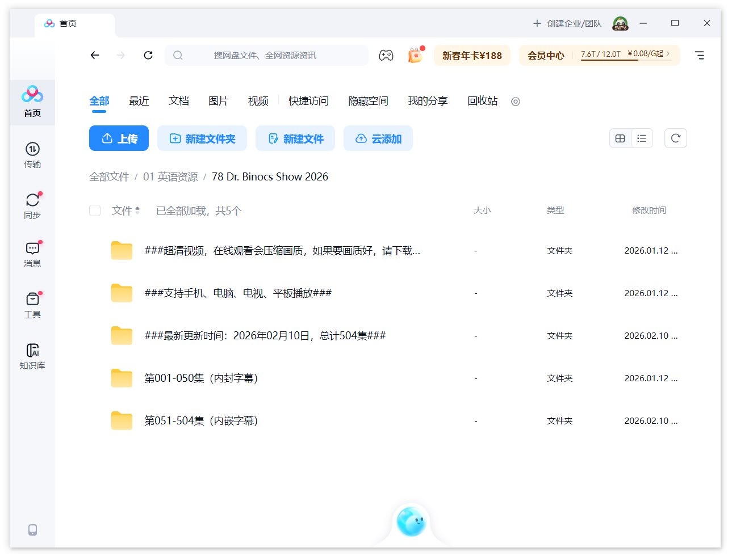This screenshot has width=732, height=560.
Task: Switch to list view layout
Action: [x=642, y=138]
